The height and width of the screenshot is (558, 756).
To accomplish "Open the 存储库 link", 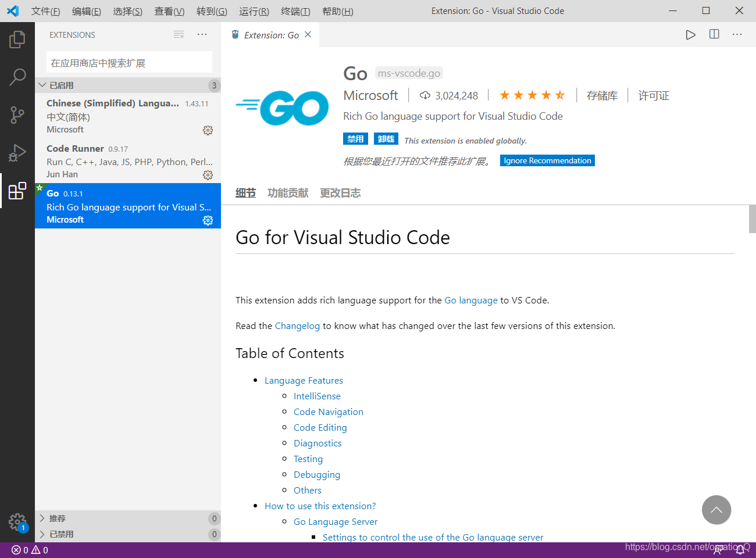I will pyautogui.click(x=602, y=95).
